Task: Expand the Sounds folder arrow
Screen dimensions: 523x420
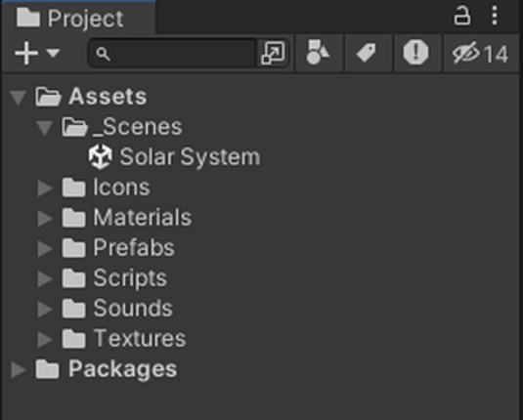Action: pos(45,309)
